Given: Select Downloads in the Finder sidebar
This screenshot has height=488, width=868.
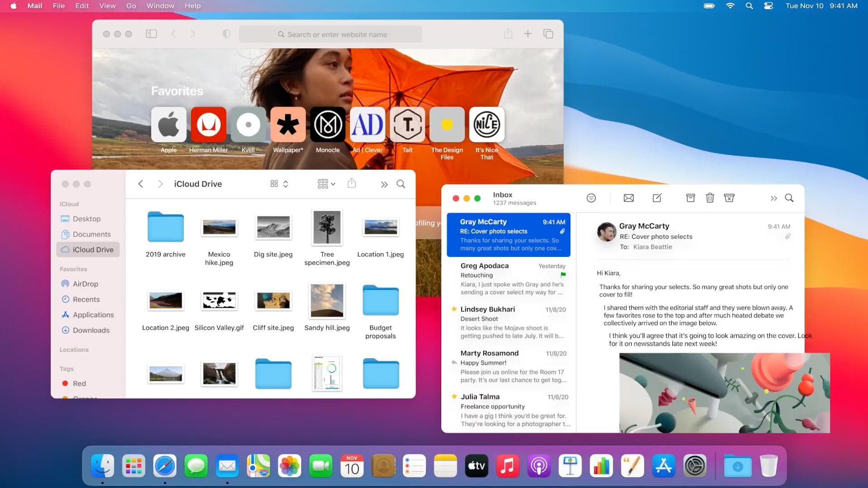Looking at the screenshot, I should pyautogui.click(x=91, y=330).
